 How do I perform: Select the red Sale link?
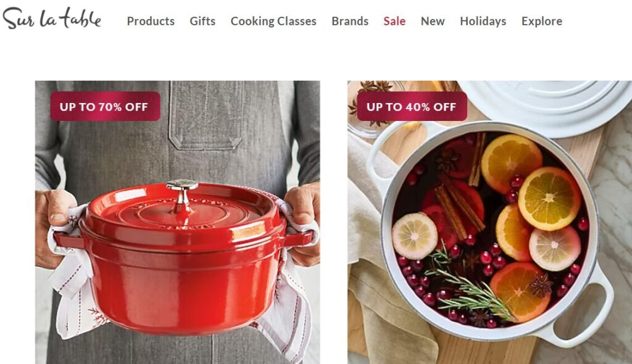[394, 21]
